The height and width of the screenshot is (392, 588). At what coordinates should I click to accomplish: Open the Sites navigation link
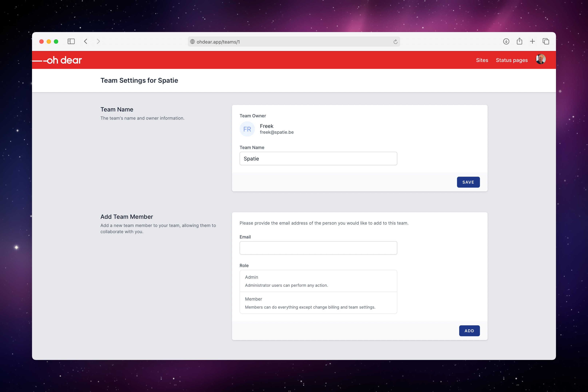coord(482,60)
